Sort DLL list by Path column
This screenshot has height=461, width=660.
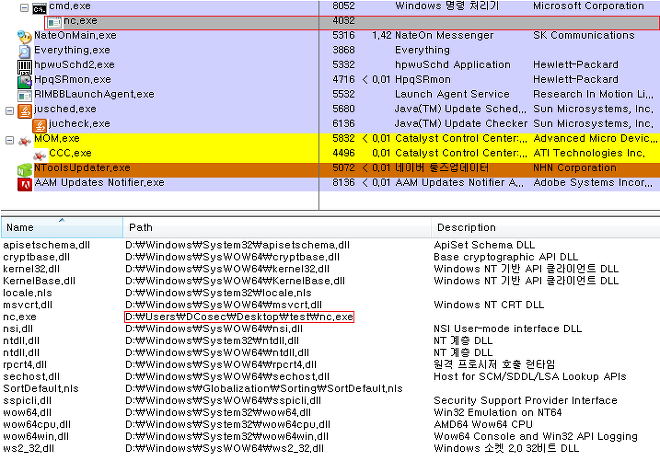[x=277, y=227]
